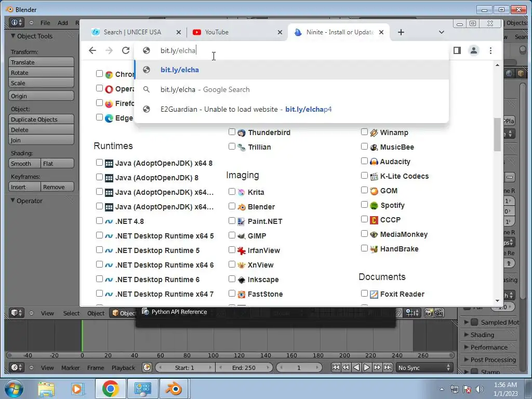The height and width of the screenshot is (399, 532).
Task: Click the K-Lite Codecs icon
Action: (x=374, y=177)
